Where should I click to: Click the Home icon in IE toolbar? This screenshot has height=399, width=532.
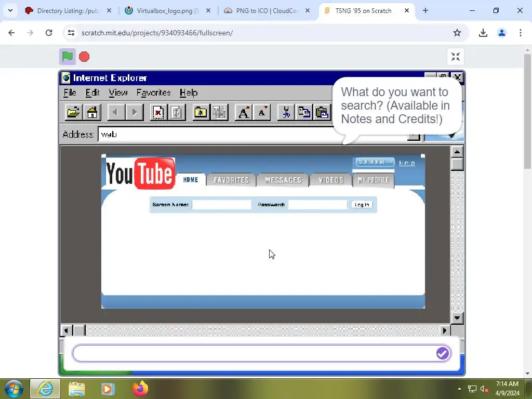click(92, 112)
